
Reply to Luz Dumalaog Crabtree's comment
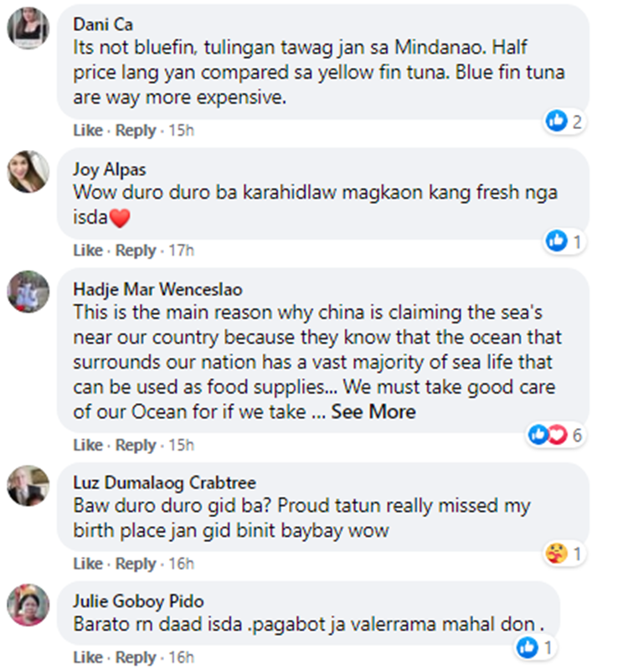pos(136,564)
